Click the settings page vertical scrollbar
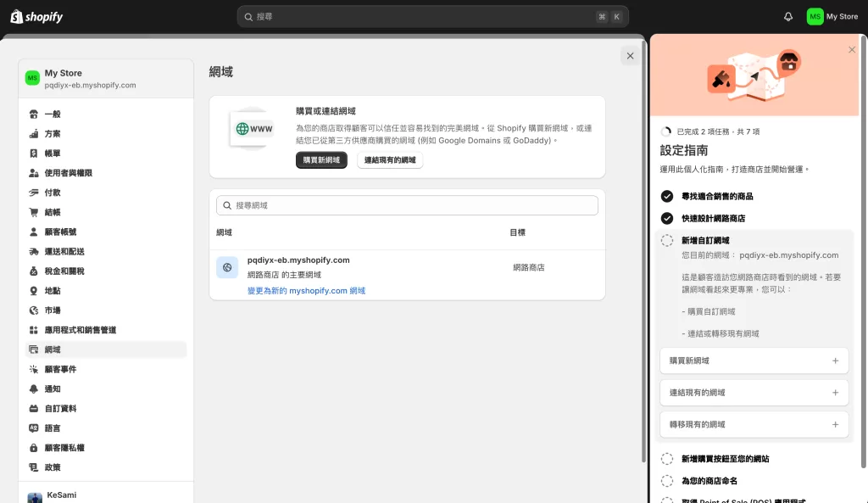This screenshot has height=503, width=868. pyautogui.click(x=644, y=250)
